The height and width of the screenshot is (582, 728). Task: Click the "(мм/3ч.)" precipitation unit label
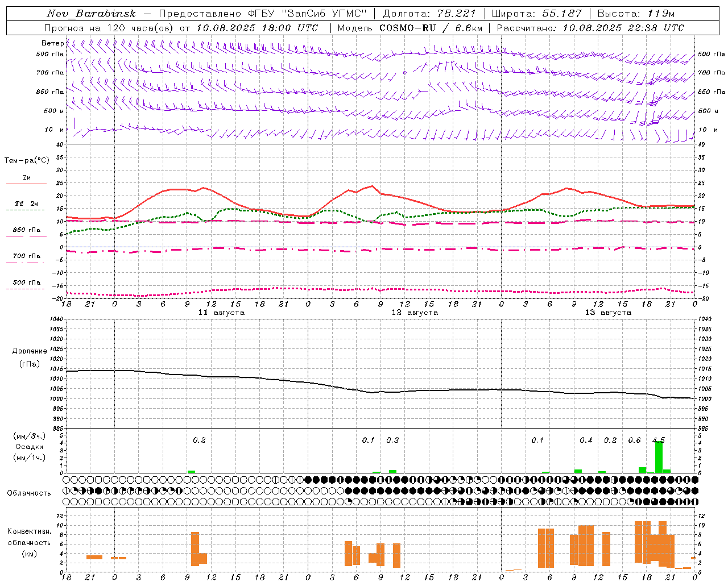click(29, 436)
